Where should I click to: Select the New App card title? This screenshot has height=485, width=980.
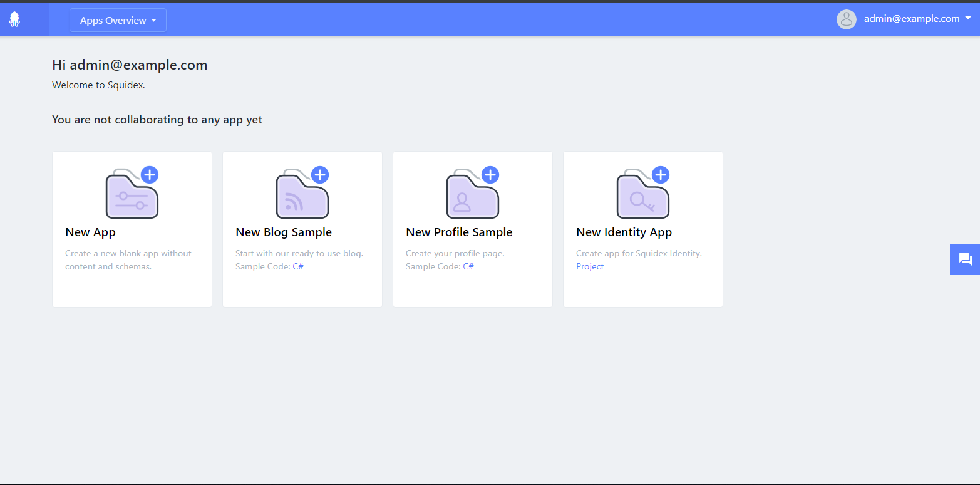pos(90,232)
